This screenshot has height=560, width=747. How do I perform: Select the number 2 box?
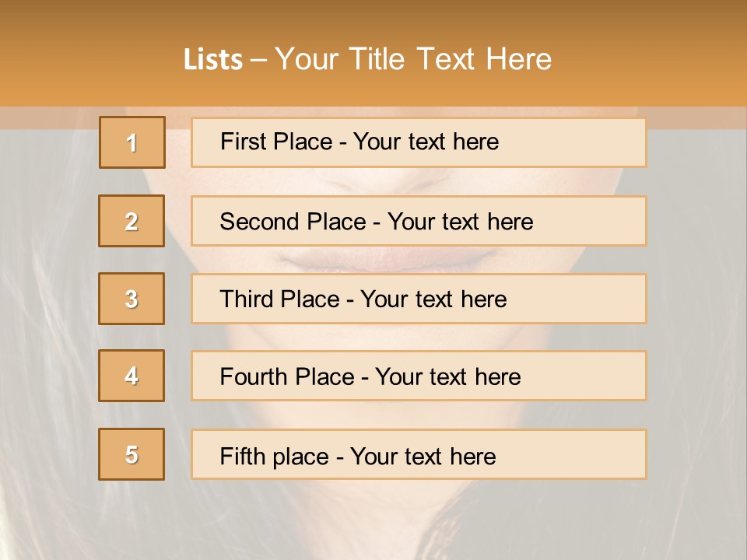tap(132, 221)
